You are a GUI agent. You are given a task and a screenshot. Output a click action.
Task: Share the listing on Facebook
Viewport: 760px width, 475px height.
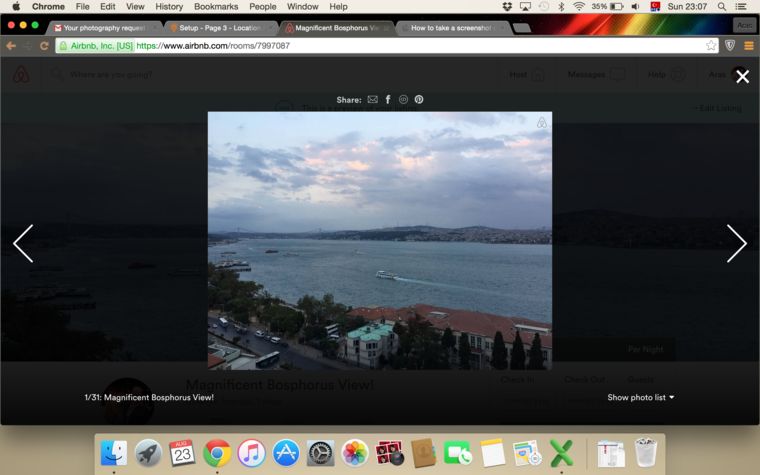click(388, 100)
